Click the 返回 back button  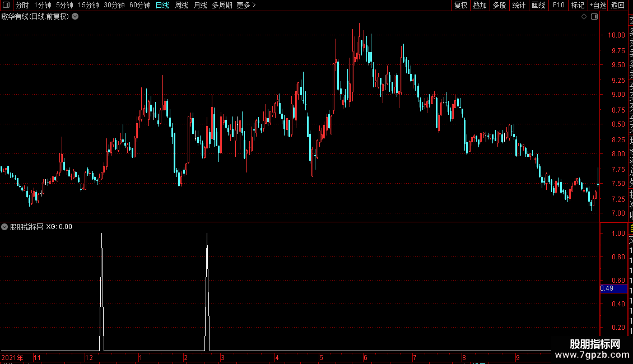[x=618, y=5]
